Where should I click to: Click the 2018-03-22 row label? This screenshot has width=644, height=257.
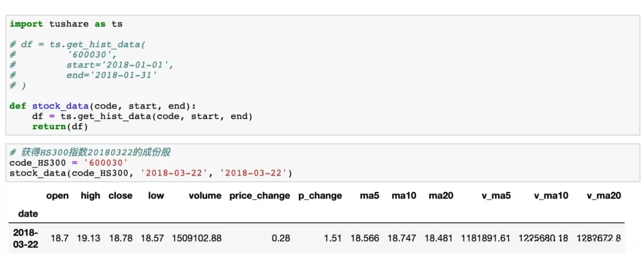(x=25, y=238)
